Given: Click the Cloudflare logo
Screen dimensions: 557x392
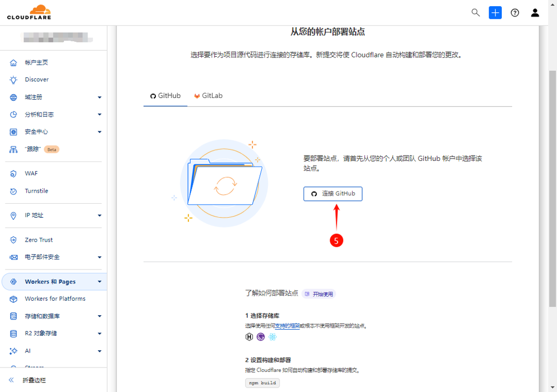Looking at the screenshot, I should pyautogui.click(x=29, y=12).
